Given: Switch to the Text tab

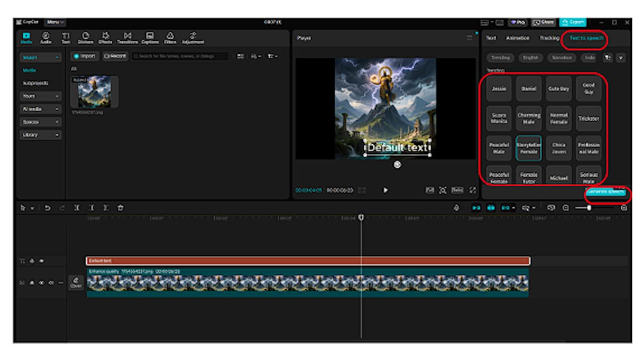Looking at the screenshot, I should click(x=491, y=38).
